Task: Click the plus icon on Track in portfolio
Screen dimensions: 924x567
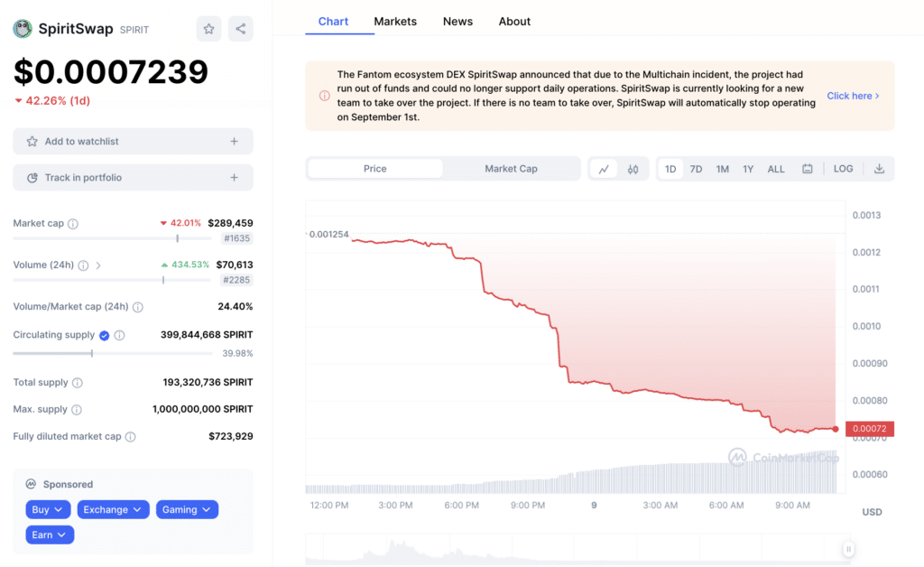Action: click(x=234, y=177)
